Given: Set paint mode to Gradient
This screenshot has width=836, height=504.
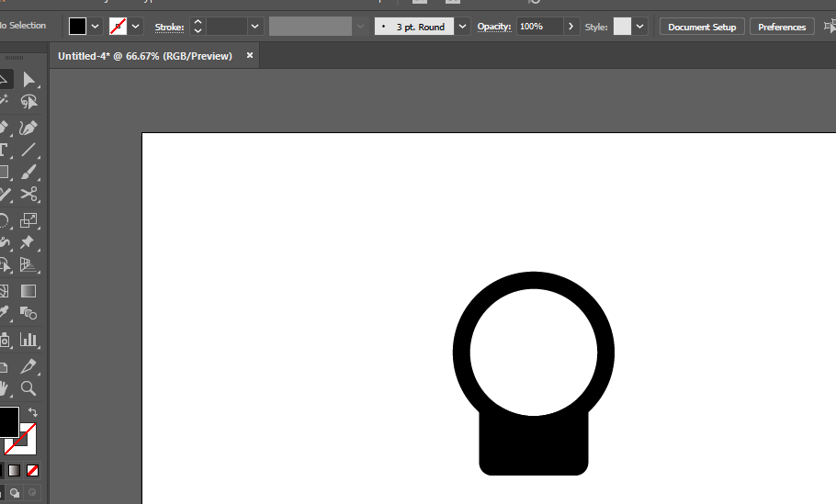Looking at the screenshot, I should coord(15,470).
